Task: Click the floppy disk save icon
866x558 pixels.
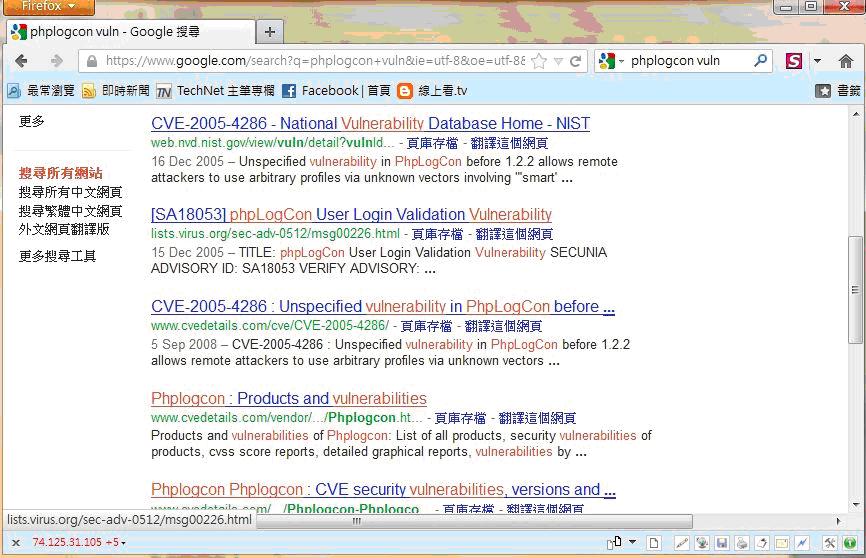Action: (722, 543)
